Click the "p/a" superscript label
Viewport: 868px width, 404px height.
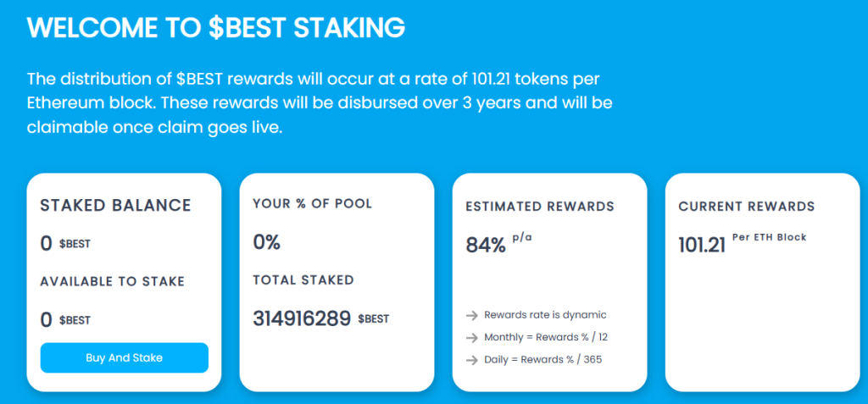(x=522, y=237)
